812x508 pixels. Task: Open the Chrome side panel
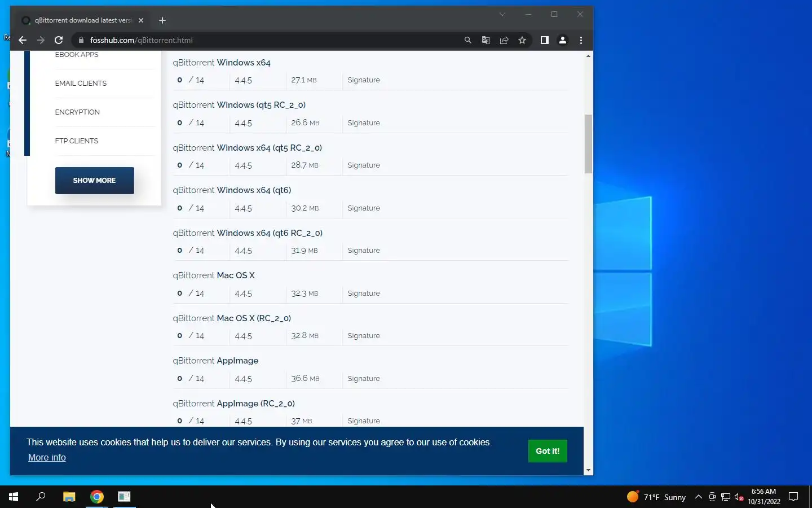544,40
